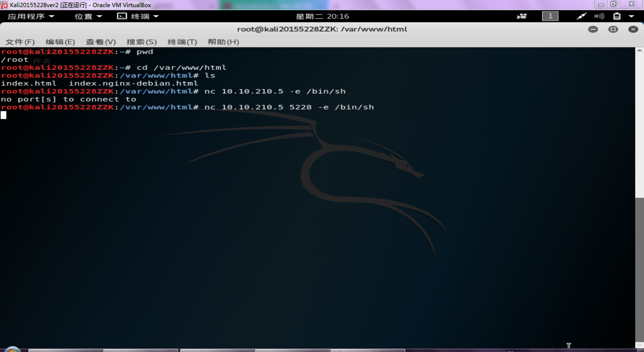Minimize the terminal window
Screen dimensions: 644x352
click(x=593, y=29)
